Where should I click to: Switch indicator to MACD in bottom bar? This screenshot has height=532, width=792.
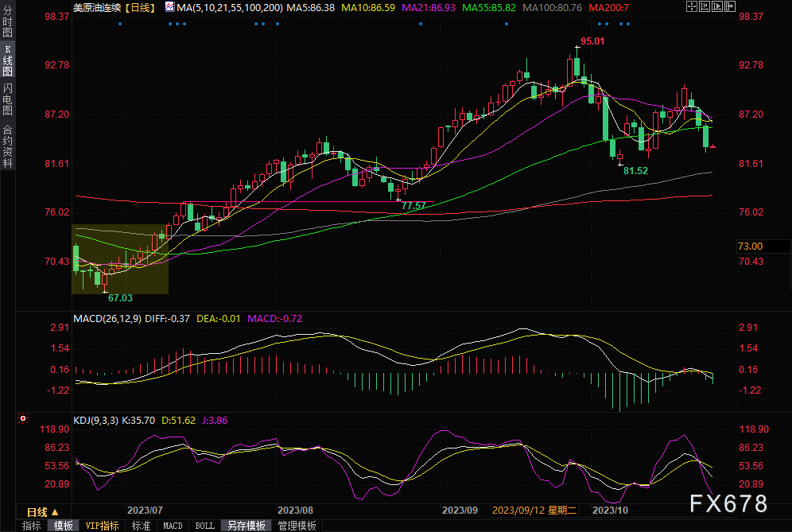point(173,526)
